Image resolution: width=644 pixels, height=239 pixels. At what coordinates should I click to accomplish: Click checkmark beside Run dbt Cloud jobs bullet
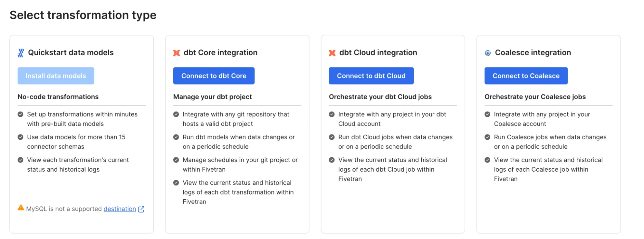pyautogui.click(x=332, y=137)
